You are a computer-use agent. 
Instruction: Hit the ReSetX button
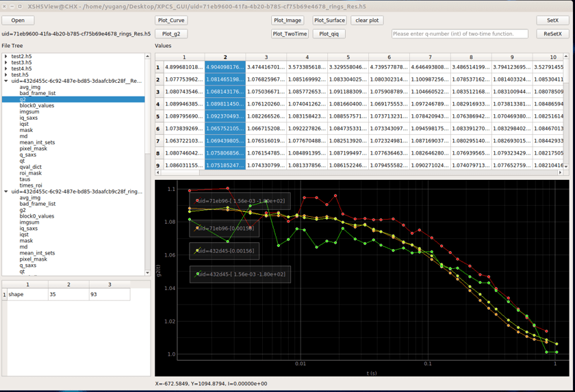coord(552,34)
